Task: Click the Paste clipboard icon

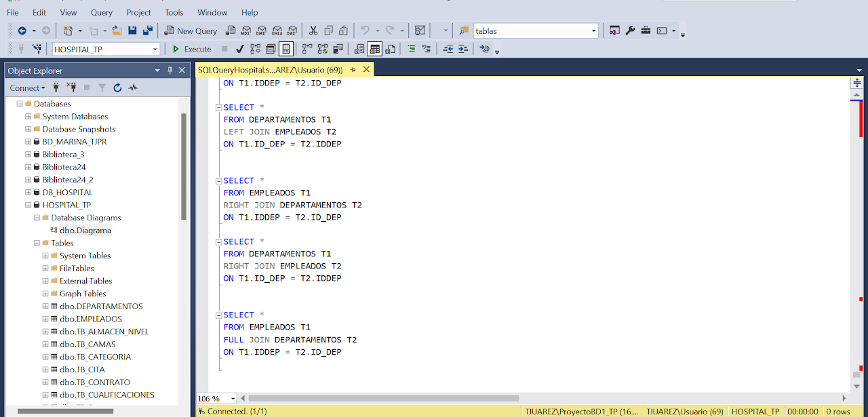Action: point(344,31)
